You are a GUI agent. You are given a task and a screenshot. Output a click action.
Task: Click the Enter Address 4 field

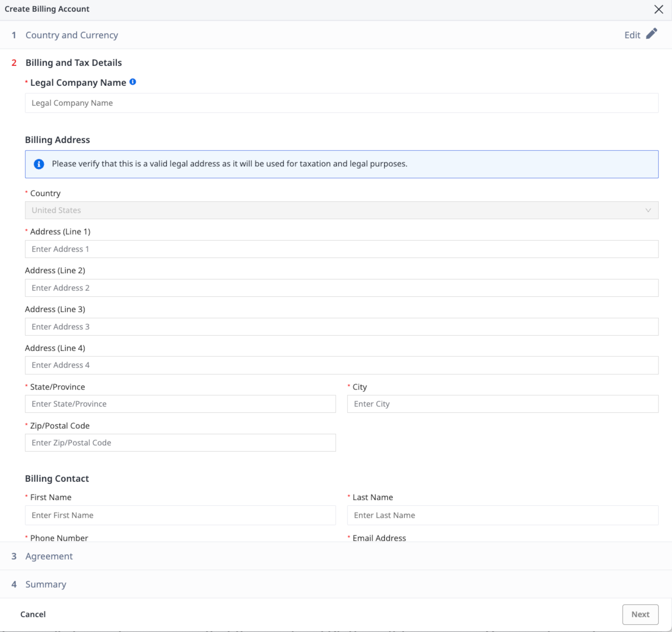341,365
